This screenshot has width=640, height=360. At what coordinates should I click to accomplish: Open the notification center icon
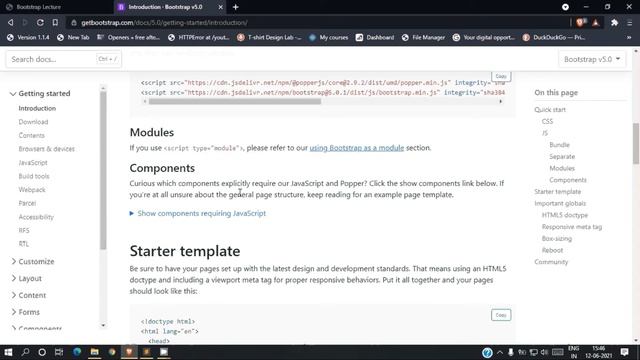624,352
